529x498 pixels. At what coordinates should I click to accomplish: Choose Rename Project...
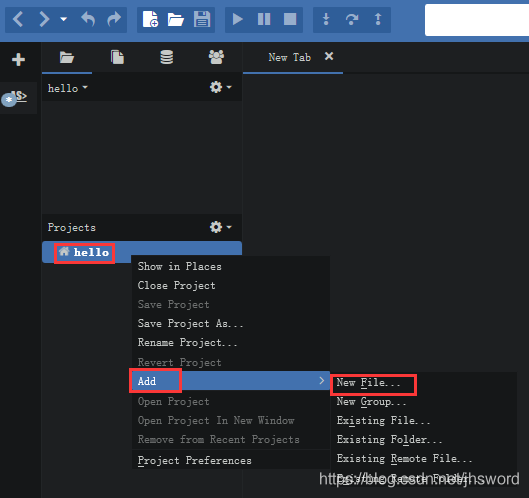[x=230, y=342]
